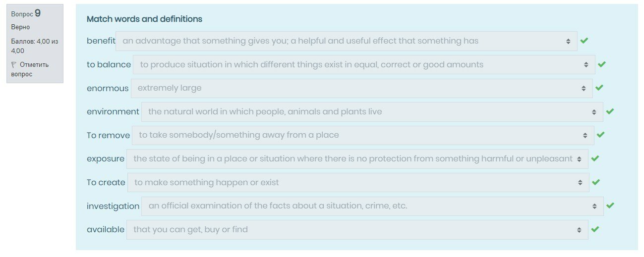
Task: Click the Вопрос 9 heading
Action: [26, 14]
